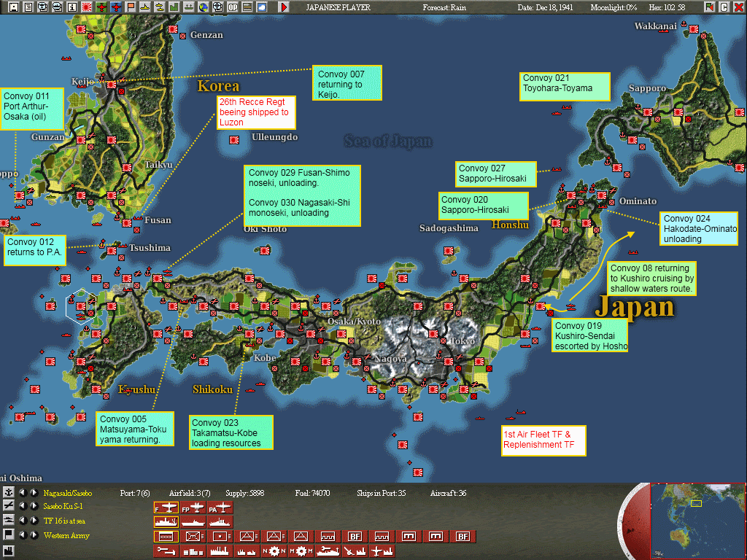Screen dimensions: 747x560
Task: Click the Sadogashima island base marker
Action: coord(449,251)
